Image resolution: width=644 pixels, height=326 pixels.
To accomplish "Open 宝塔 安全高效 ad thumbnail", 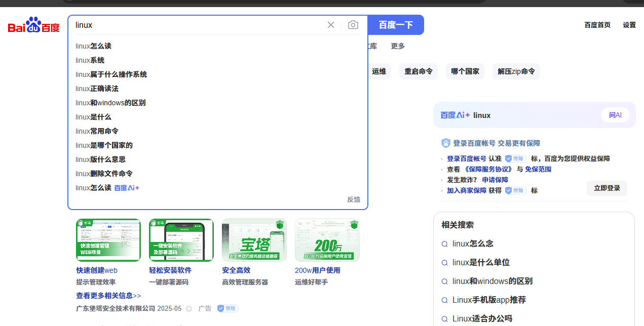I will (254, 240).
